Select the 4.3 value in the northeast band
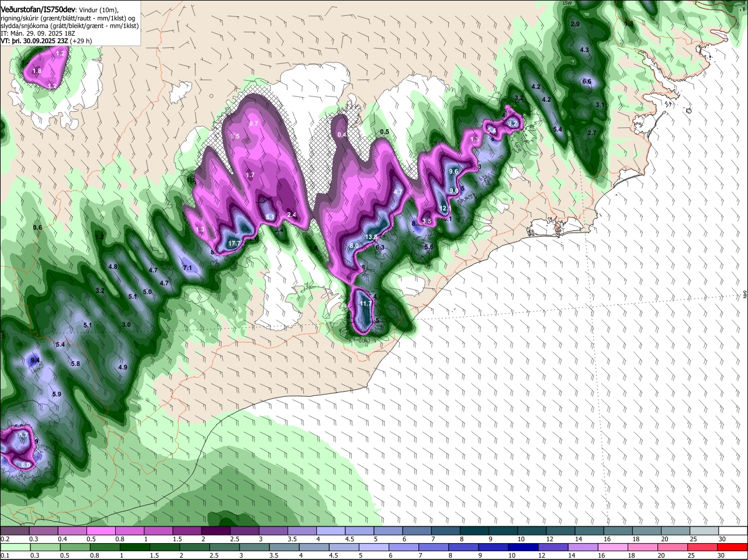Screen dimensions: 748x560 (584, 50)
